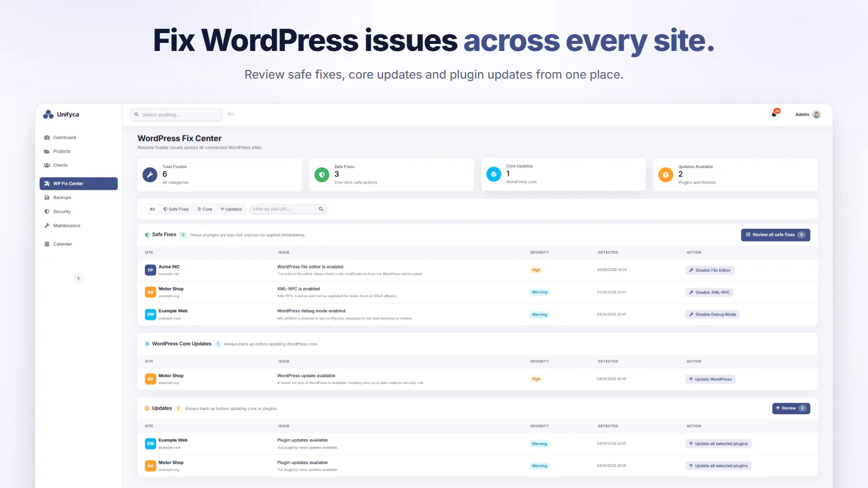Update all selected plugins for Motor Shop
Viewport: 868px width, 488px height.
coord(718,466)
